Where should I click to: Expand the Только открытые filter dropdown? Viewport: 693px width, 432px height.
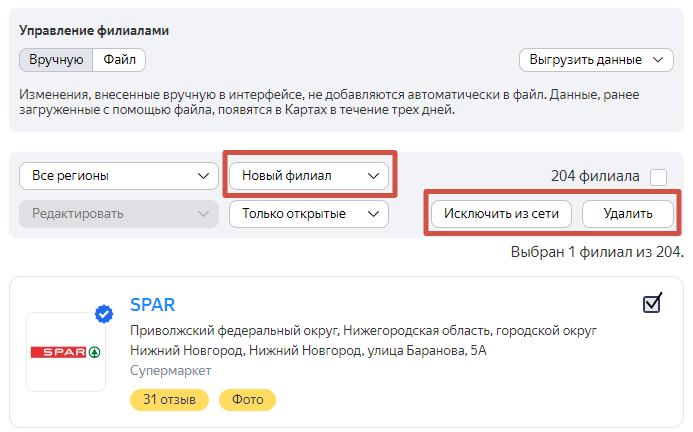(x=308, y=213)
